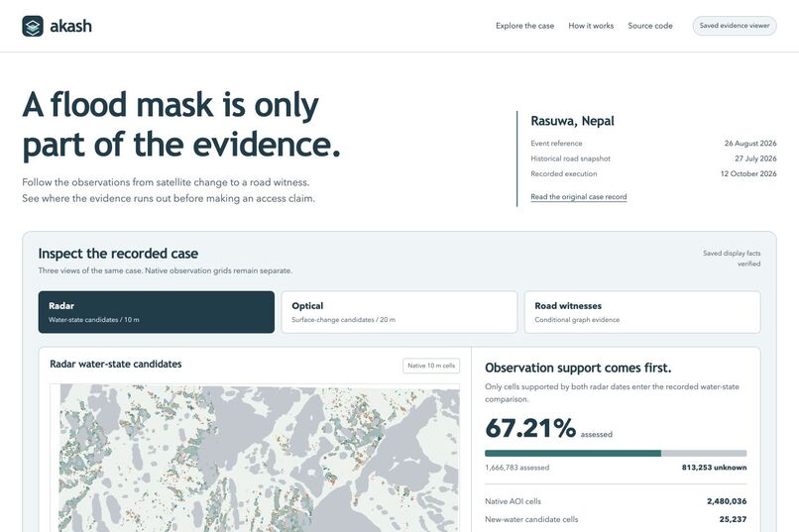
Task: Follow the Read the original case record link
Action: pos(578,196)
